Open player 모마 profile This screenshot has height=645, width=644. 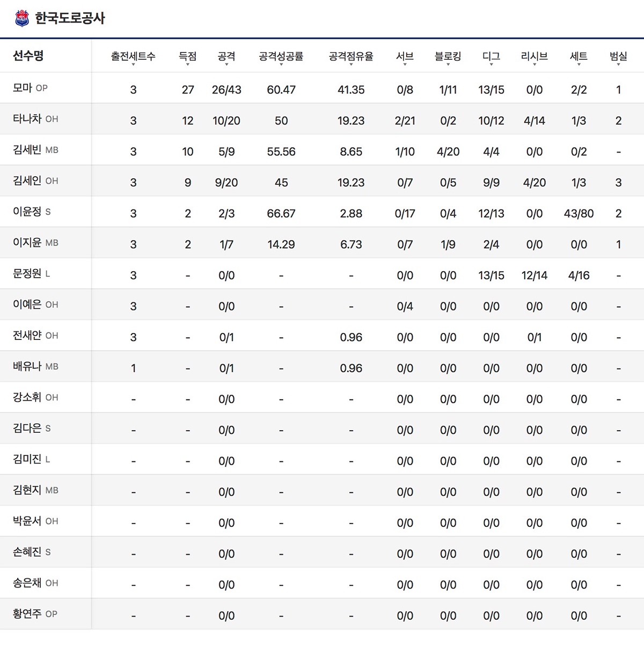[23, 88]
